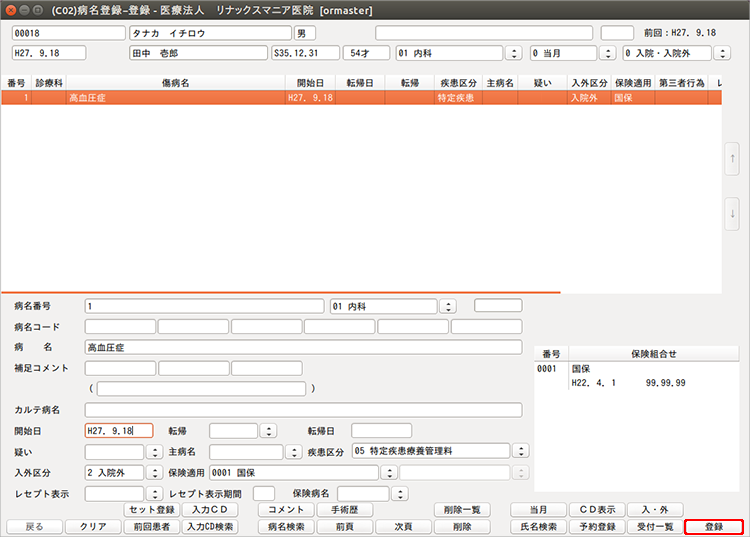The width and height of the screenshot is (750, 537).
Task: Open the 転帰 outcome dropdown
Action: click(268, 431)
